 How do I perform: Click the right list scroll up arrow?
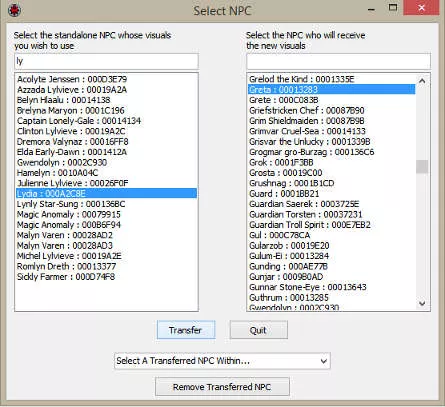(x=422, y=81)
